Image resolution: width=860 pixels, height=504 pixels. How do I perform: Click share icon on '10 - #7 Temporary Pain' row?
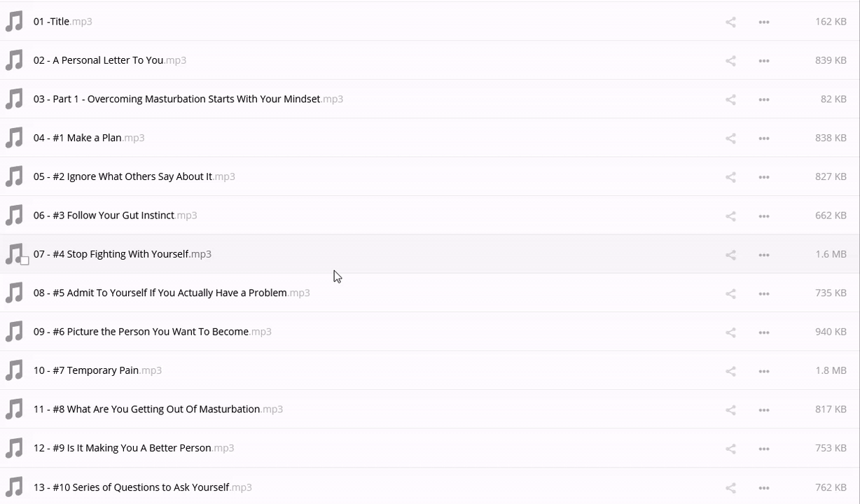pos(730,371)
